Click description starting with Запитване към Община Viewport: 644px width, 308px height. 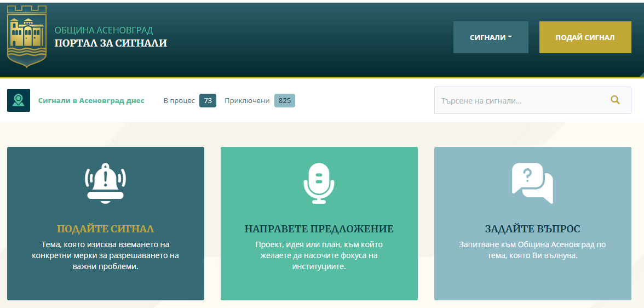(x=532, y=250)
